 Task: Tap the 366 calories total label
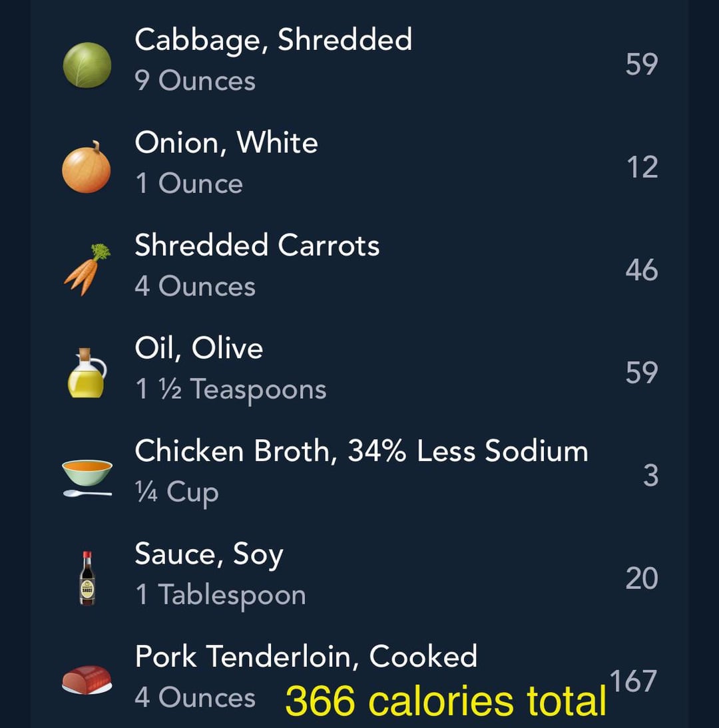coord(445,701)
